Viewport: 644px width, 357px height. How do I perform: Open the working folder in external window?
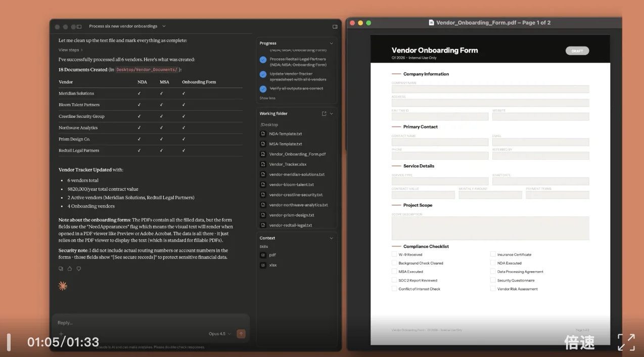point(324,114)
